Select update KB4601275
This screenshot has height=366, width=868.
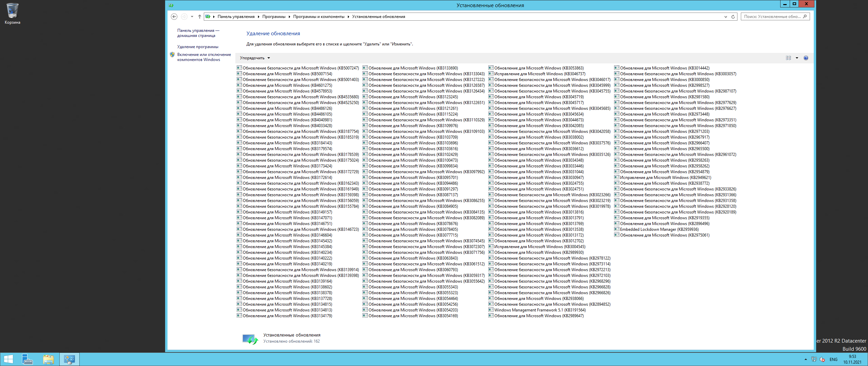[x=284, y=85]
